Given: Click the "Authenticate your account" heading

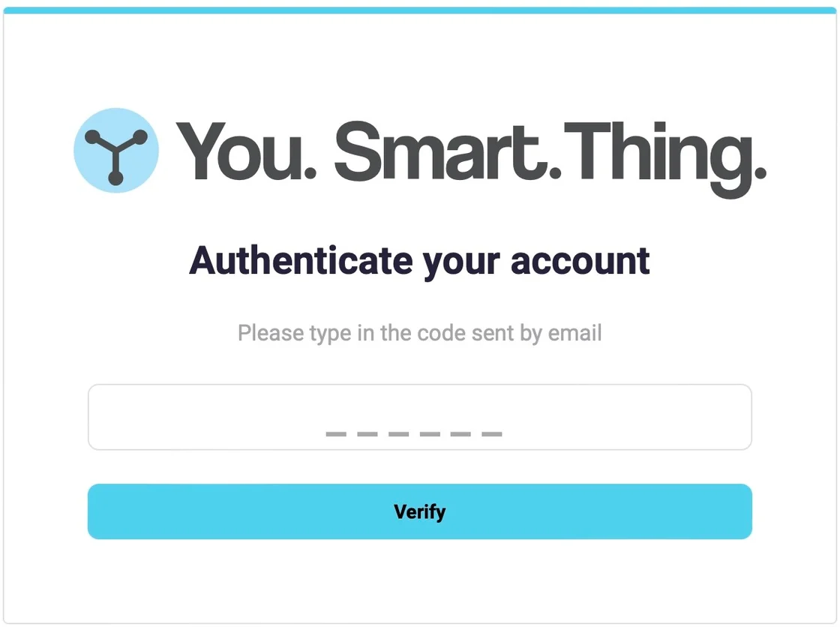Looking at the screenshot, I should [x=419, y=261].
